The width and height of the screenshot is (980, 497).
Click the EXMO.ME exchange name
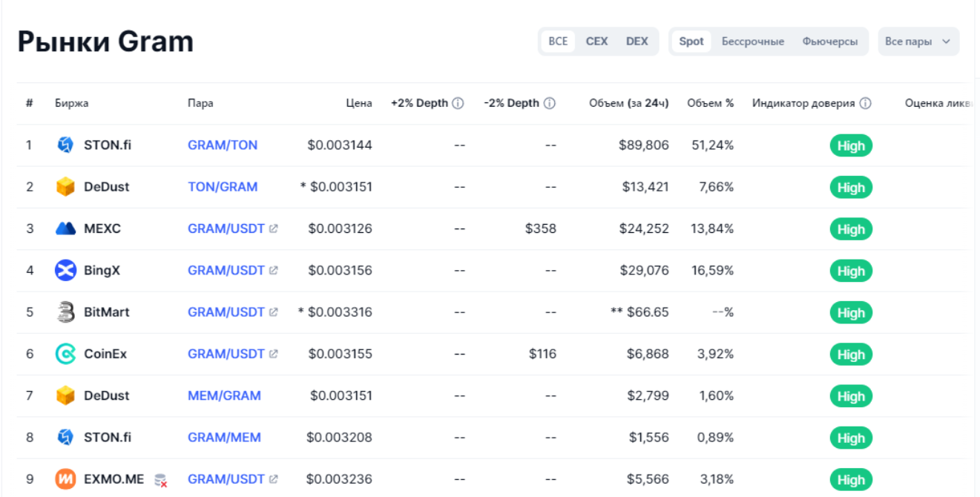point(114,479)
